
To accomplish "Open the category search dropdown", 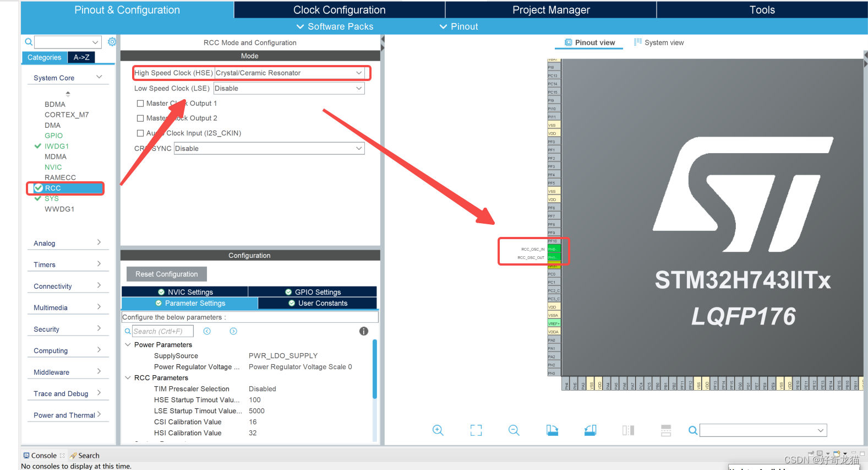I will [x=95, y=42].
